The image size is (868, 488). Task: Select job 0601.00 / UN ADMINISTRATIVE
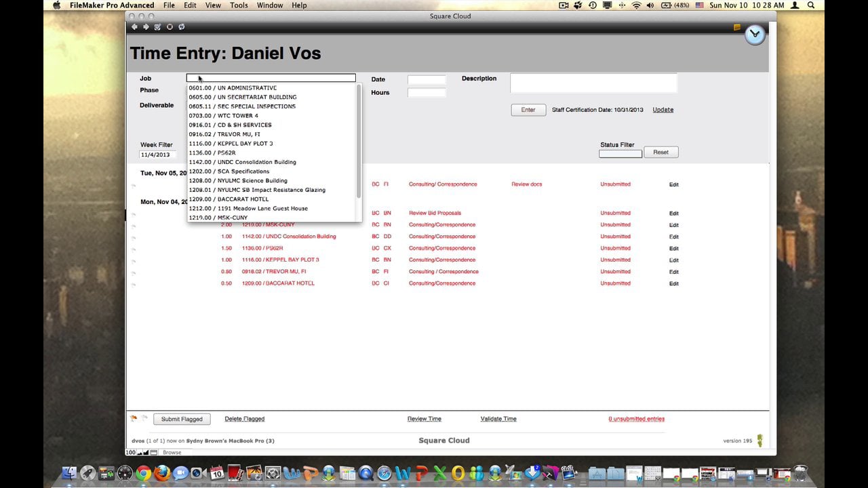pyautogui.click(x=271, y=88)
